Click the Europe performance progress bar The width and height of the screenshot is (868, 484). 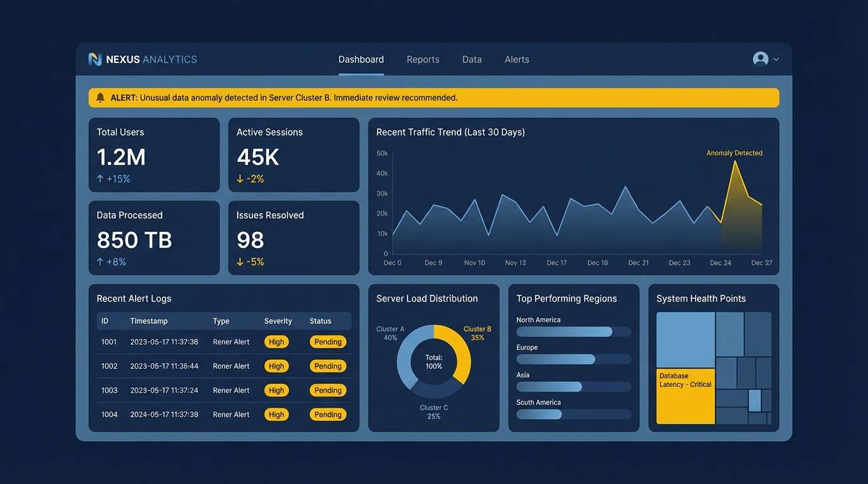pos(555,359)
